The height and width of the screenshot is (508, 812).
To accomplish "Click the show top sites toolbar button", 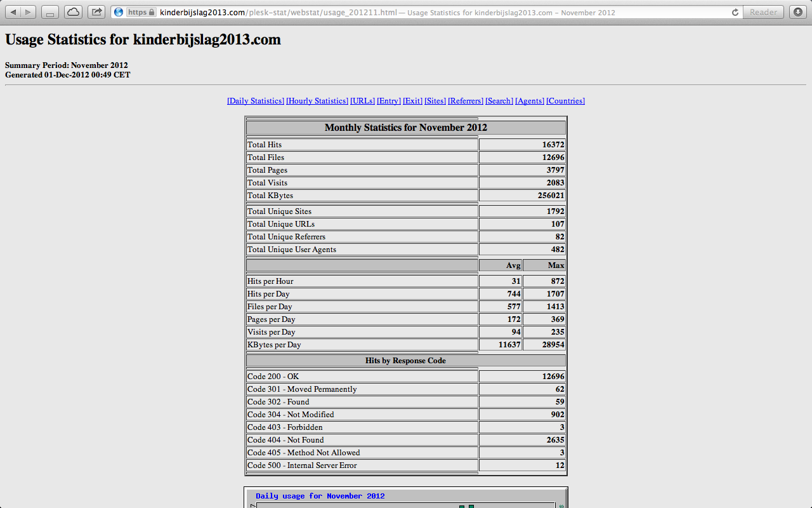I will (x=50, y=12).
